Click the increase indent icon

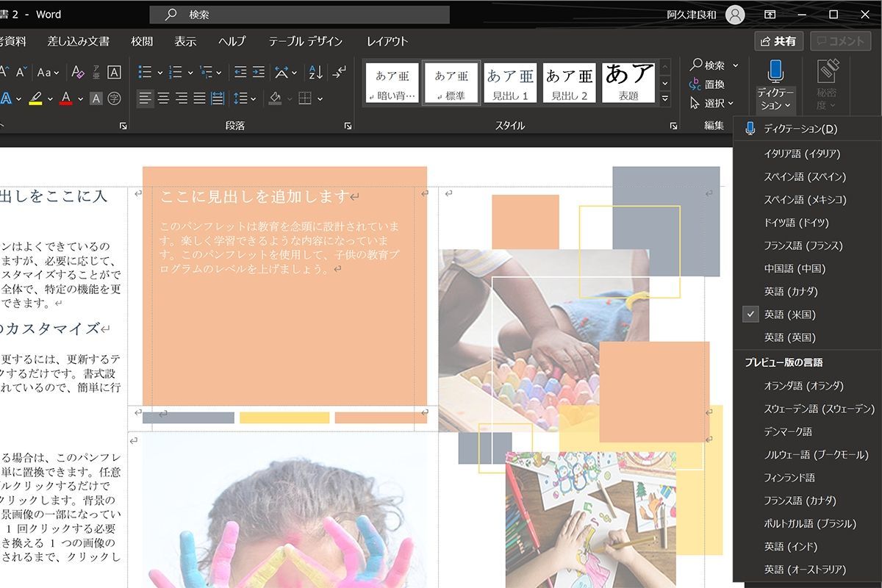point(258,72)
